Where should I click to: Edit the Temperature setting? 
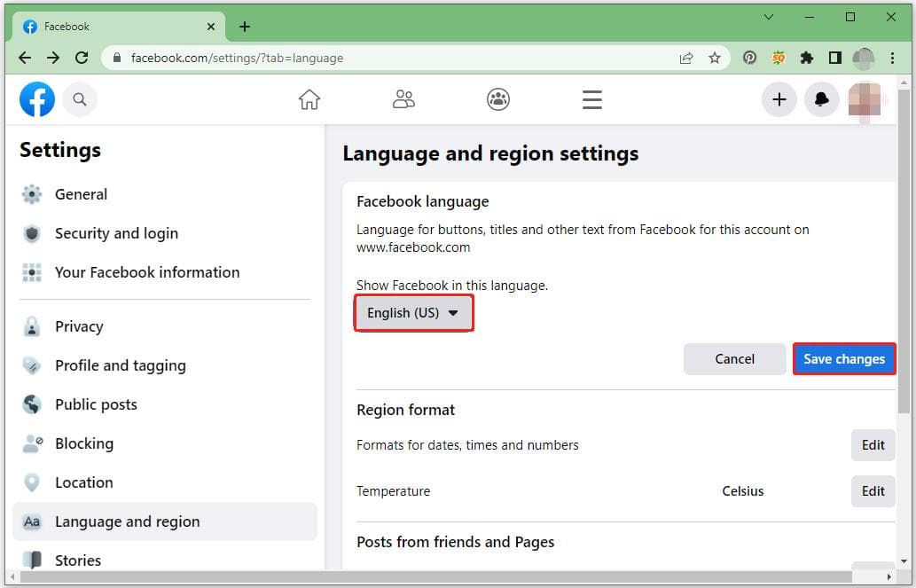tap(873, 491)
